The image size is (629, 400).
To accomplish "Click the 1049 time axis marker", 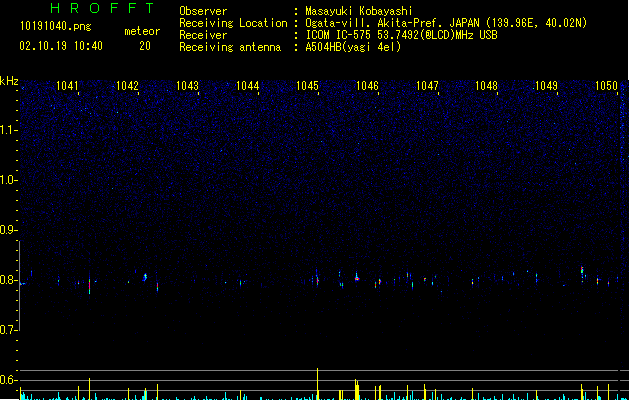I will 547,86.
